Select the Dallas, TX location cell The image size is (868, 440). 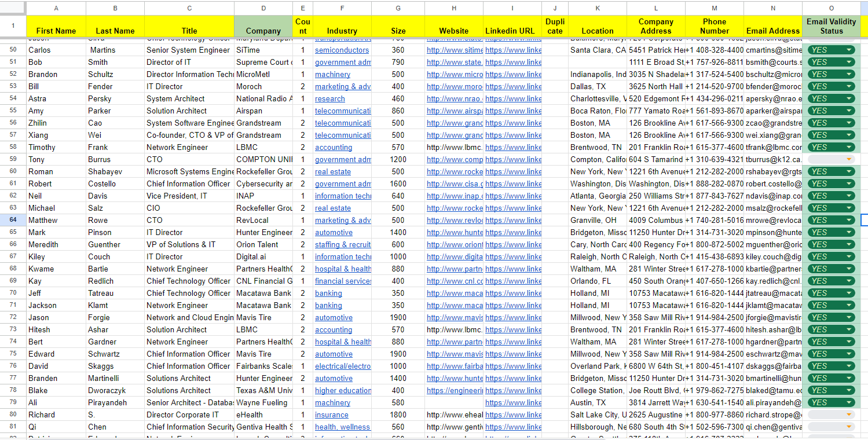pos(598,86)
